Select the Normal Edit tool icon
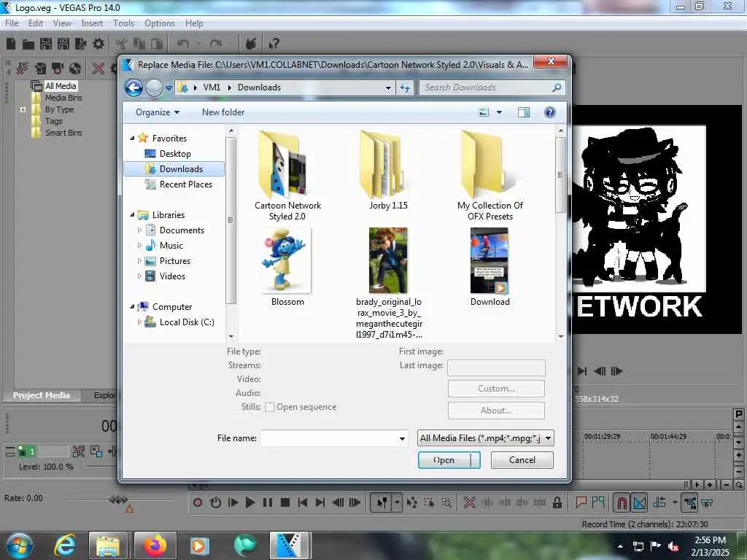 pyautogui.click(x=382, y=502)
